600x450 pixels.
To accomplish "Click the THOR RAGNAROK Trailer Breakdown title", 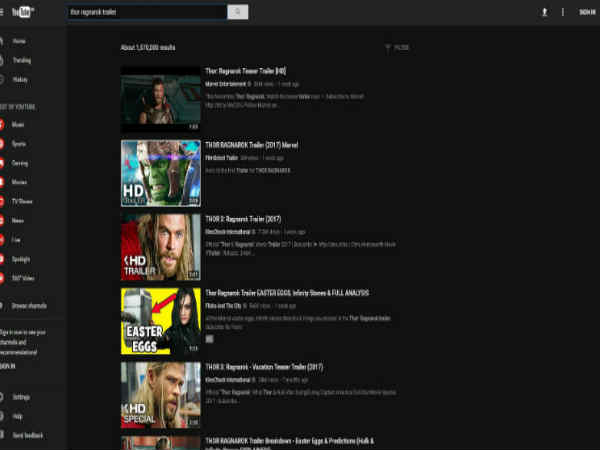I will [290, 444].
